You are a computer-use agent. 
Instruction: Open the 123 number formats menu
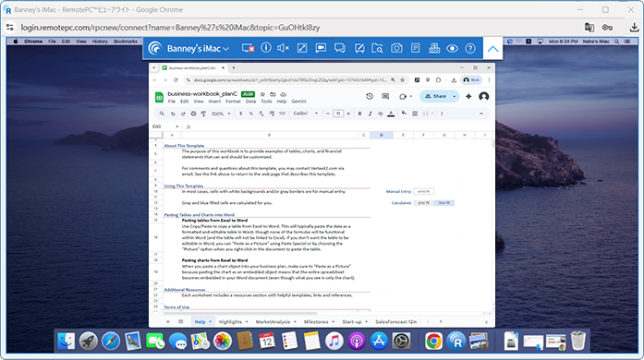coord(282,114)
